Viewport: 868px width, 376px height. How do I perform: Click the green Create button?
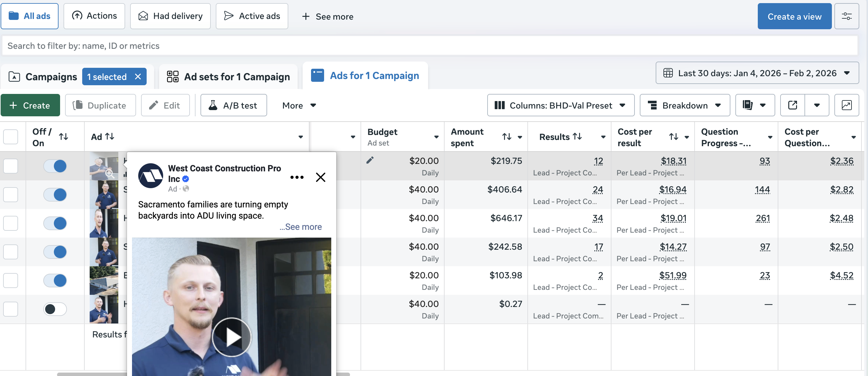(x=30, y=105)
